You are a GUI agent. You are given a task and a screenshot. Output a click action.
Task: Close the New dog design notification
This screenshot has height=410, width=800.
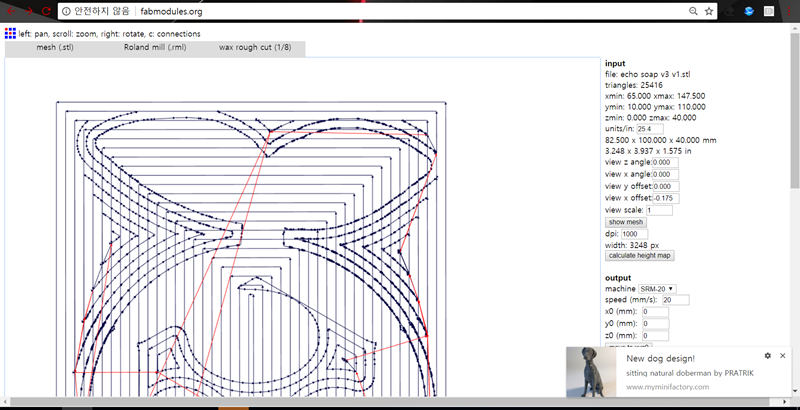[x=783, y=355]
